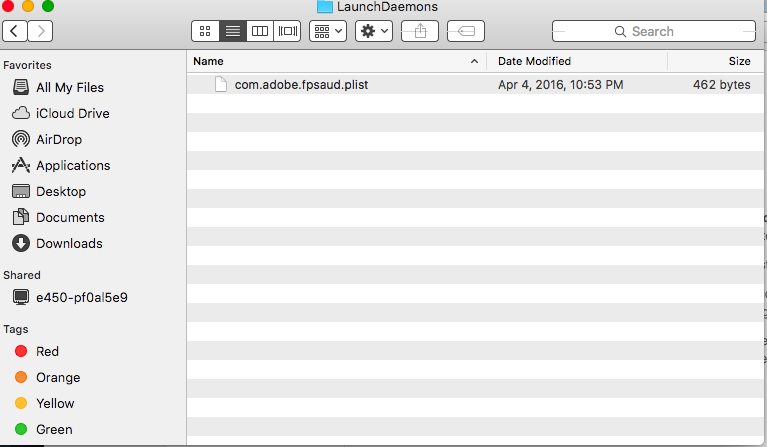Click the red tag color dot
This screenshot has width=767, height=447.
pyautogui.click(x=21, y=351)
